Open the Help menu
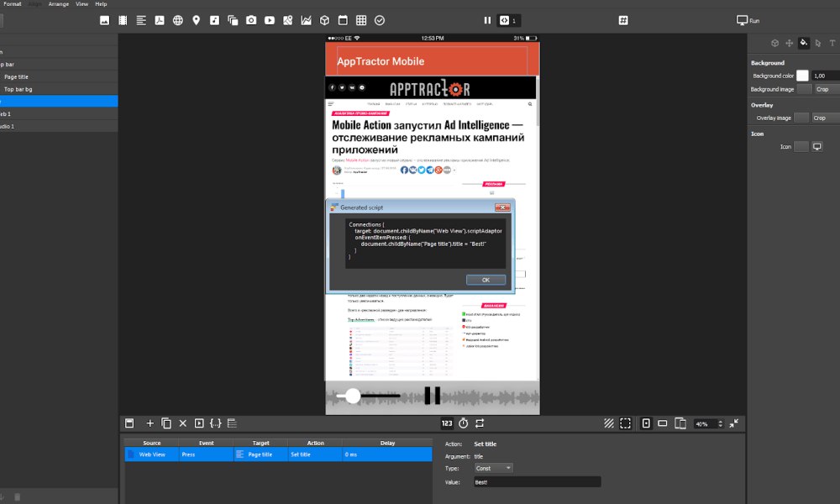The image size is (840, 504). click(x=102, y=3)
